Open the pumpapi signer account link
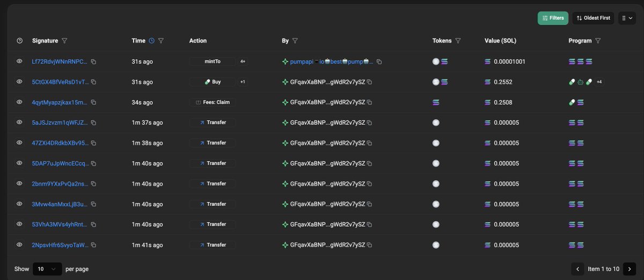The height and width of the screenshot is (280, 644). coord(332,62)
